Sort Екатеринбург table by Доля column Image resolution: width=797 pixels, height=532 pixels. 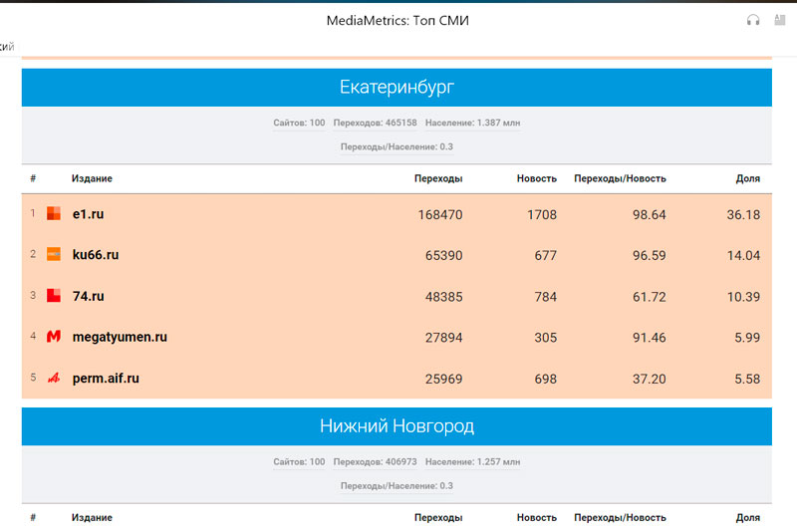(747, 178)
